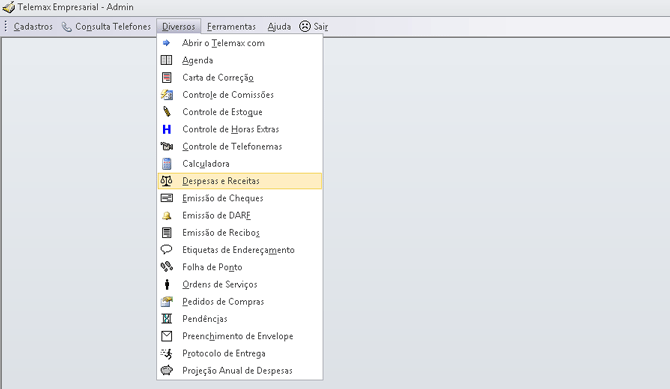Select Etiquetas de Endereçamento
Image resolution: width=670 pixels, height=389 pixels.
tap(240, 250)
